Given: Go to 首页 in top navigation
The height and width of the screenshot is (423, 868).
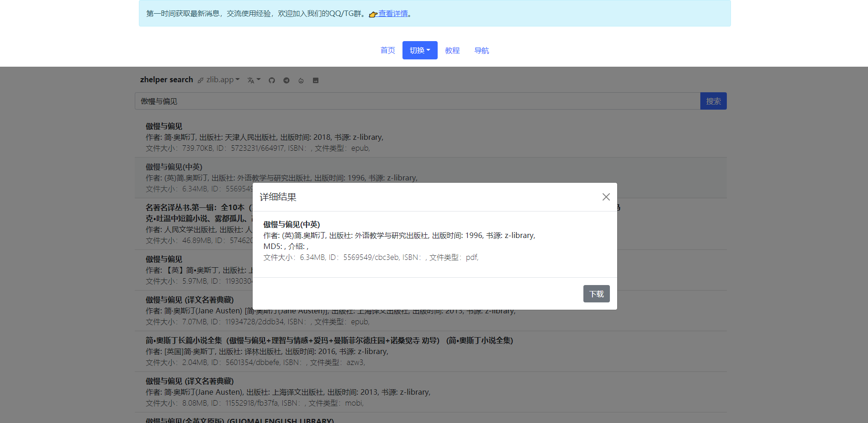Looking at the screenshot, I should 388,50.
